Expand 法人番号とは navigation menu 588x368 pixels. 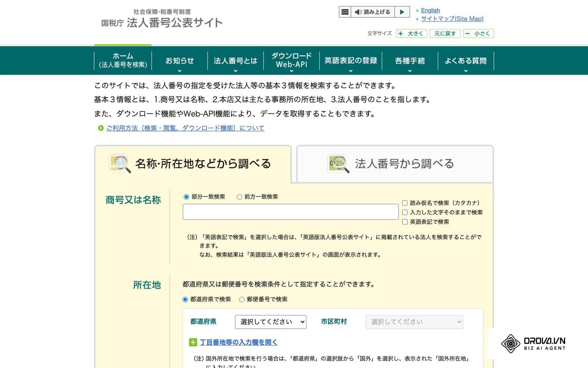[x=235, y=61]
